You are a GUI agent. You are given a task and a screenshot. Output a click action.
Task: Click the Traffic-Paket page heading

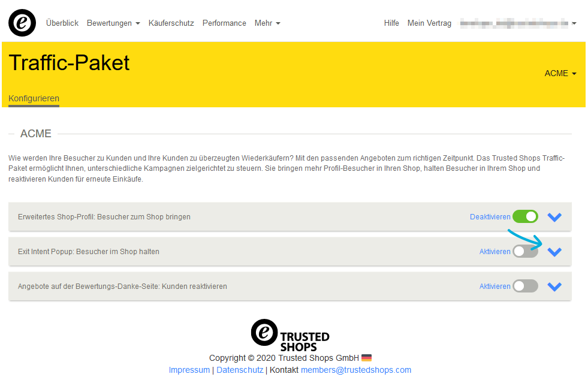pyautogui.click(x=69, y=63)
